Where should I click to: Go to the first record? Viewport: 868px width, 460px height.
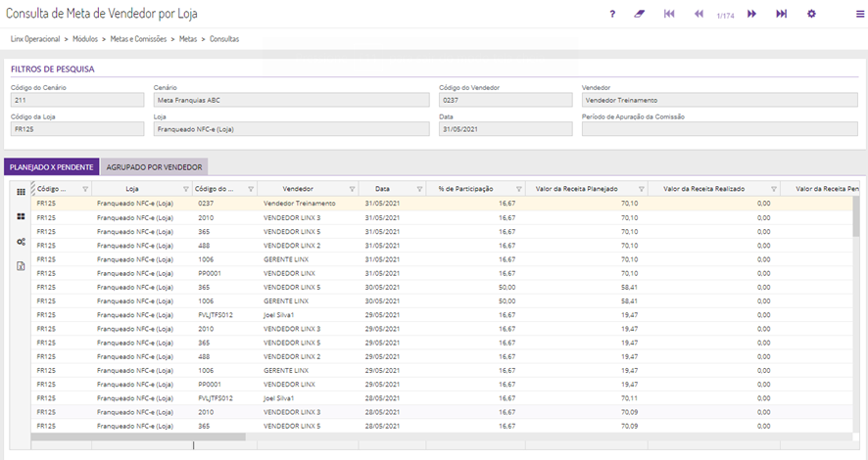669,14
